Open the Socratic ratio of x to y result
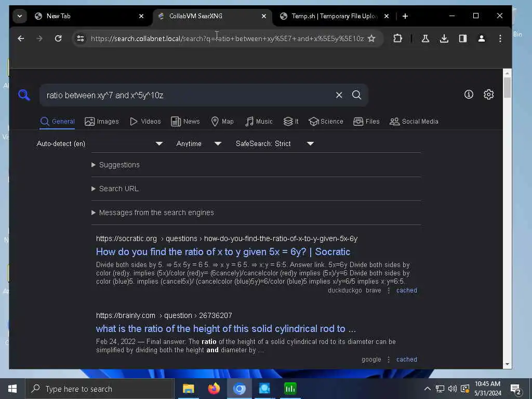 pyautogui.click(x=223, y=252)
